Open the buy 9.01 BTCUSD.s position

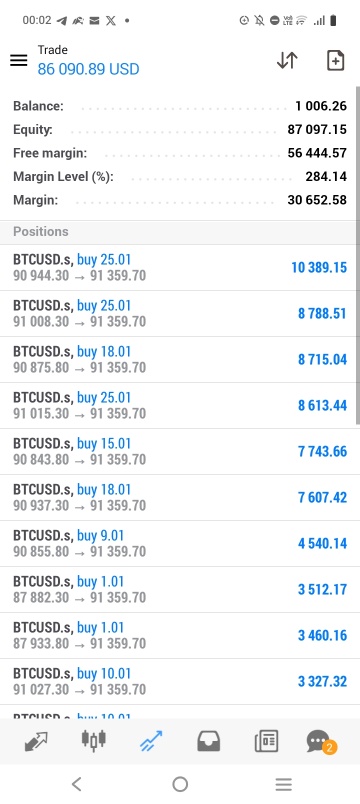(178, 544)
